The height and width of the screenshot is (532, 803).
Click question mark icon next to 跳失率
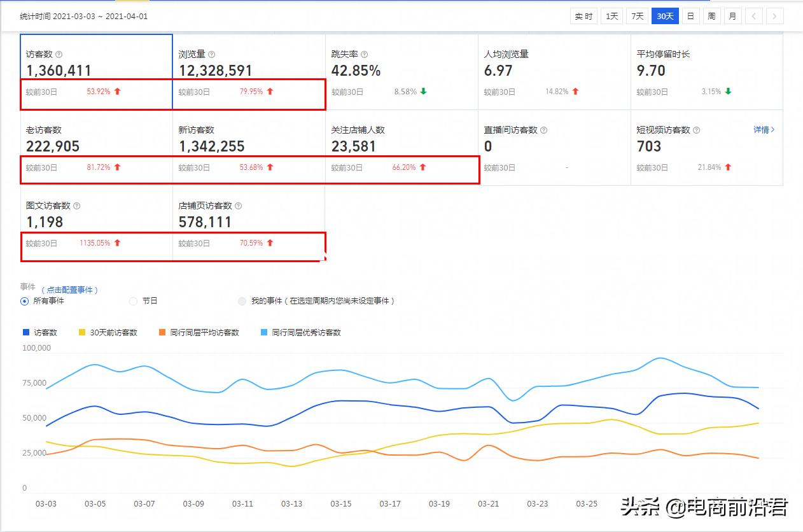coord(364,55)
